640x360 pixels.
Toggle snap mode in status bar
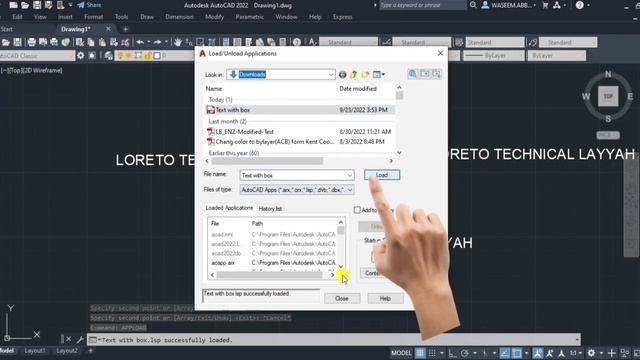coord(432,353)
